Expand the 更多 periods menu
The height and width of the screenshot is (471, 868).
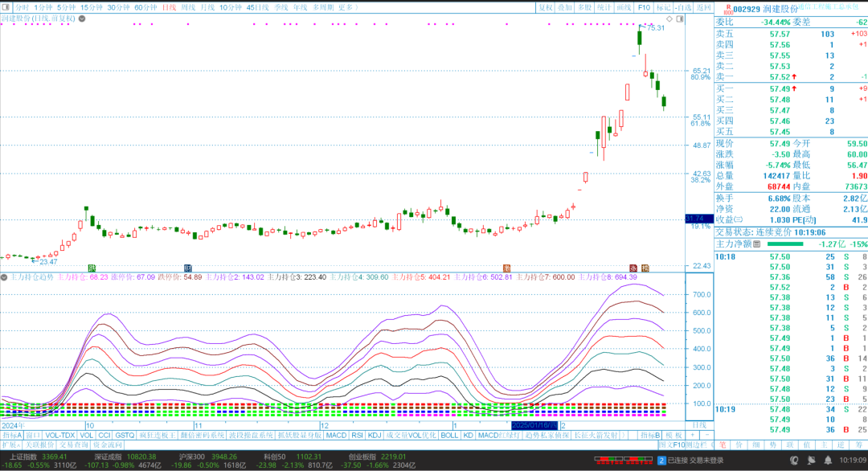point(348,8)
